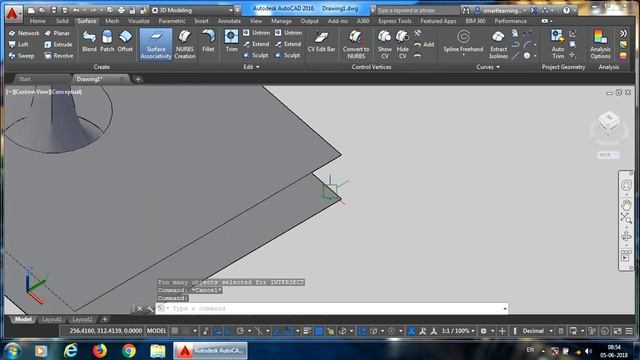Screen dimensions: 640x360
Task: Open the Express Tools ribbon tab
Action: (x=395, y=21)
